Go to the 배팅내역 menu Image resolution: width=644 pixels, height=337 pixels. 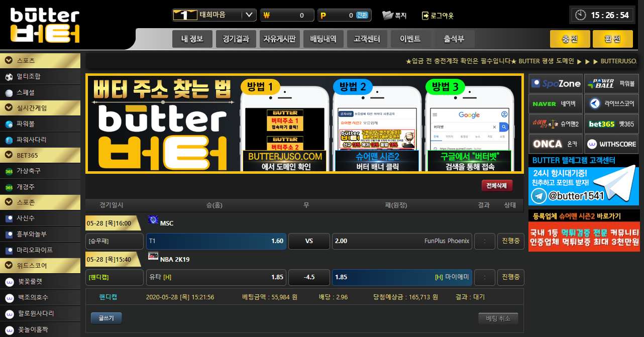[x=323, y=39]
